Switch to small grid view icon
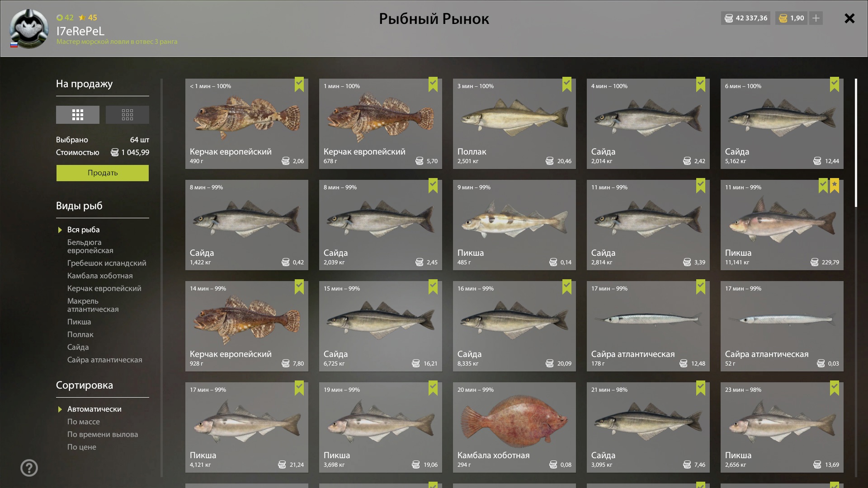This screenshot has width=868, height=488. [x=127, y=115]
